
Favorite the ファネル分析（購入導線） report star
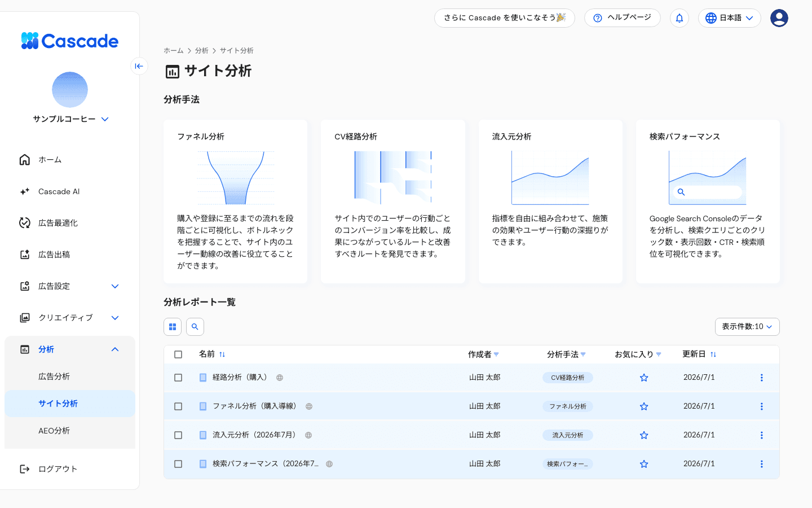(x=644, y=406)
